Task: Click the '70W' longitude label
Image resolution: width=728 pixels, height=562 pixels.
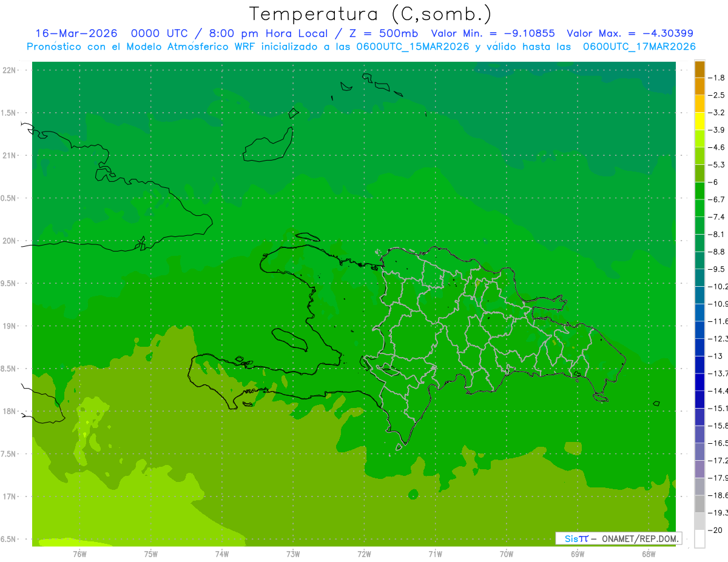Action: click(507, 554)
